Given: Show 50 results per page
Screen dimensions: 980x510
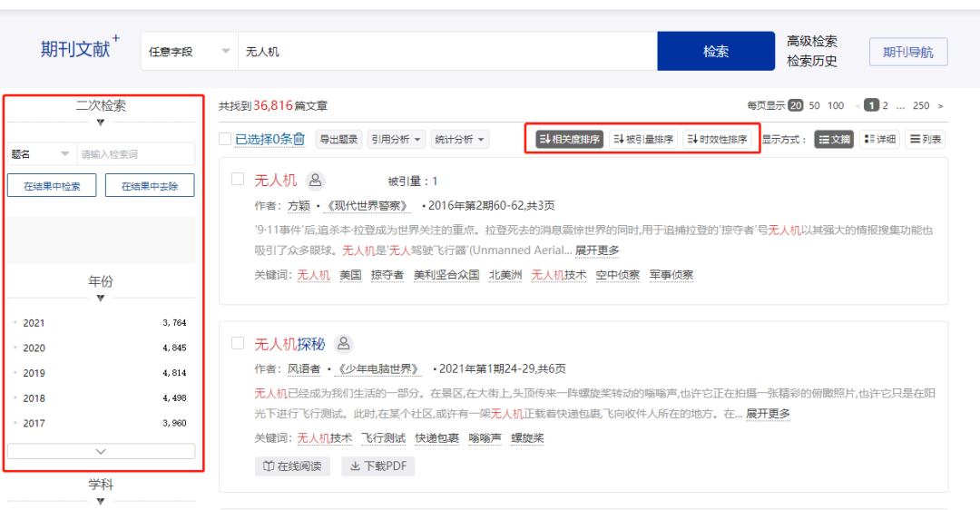Looking at the screenshot, I should pyautogui.click(x=814, y=105).
